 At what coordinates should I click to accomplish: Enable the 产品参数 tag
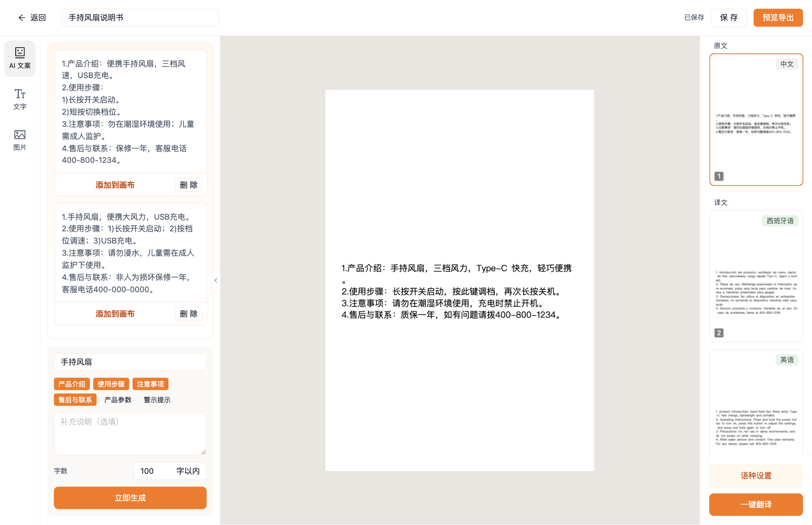point(118,400)
